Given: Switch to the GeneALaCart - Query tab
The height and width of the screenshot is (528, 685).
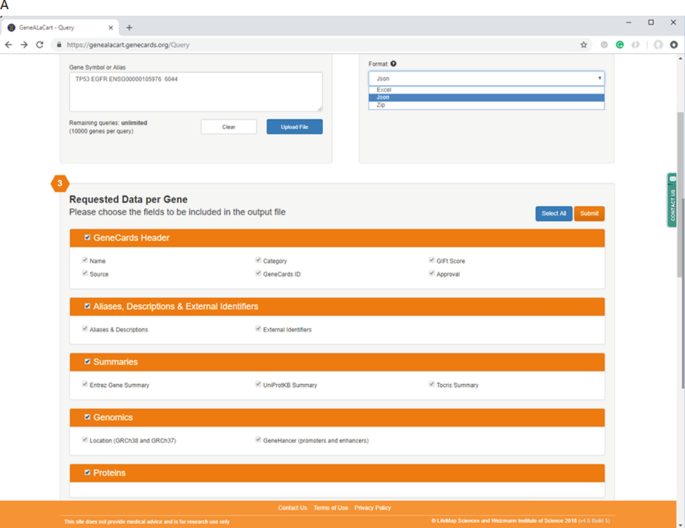Looking at the screenshot, I should pyautogui.click(x=58, y=27).
